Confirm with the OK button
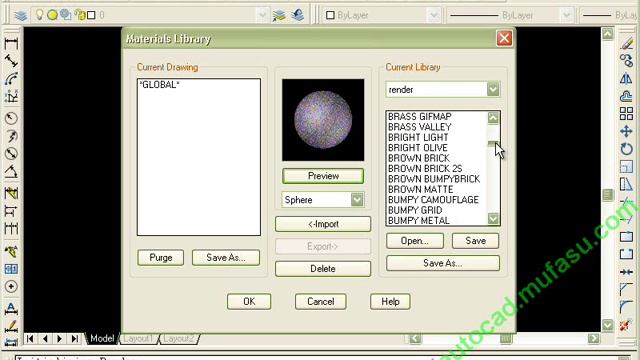 coord(249,302)
